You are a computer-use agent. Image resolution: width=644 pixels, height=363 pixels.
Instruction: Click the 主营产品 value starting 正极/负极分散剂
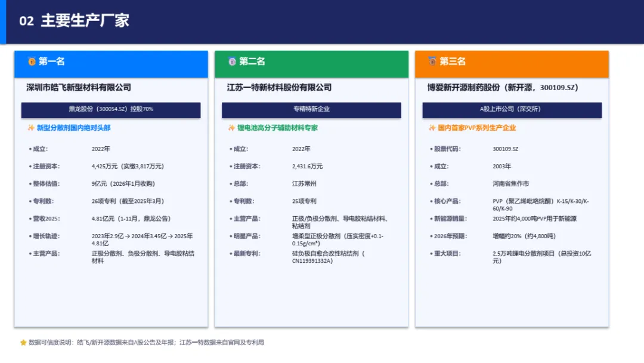tap(340, 222)
